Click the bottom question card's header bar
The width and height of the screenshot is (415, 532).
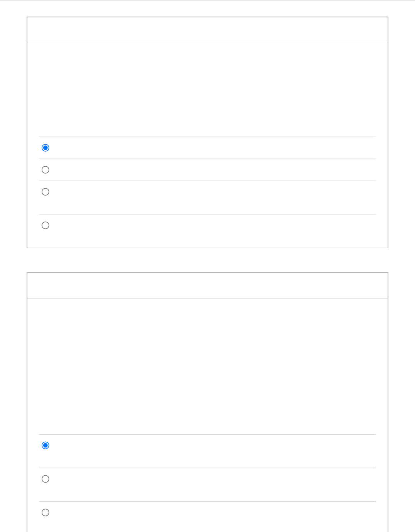(207, 286)
